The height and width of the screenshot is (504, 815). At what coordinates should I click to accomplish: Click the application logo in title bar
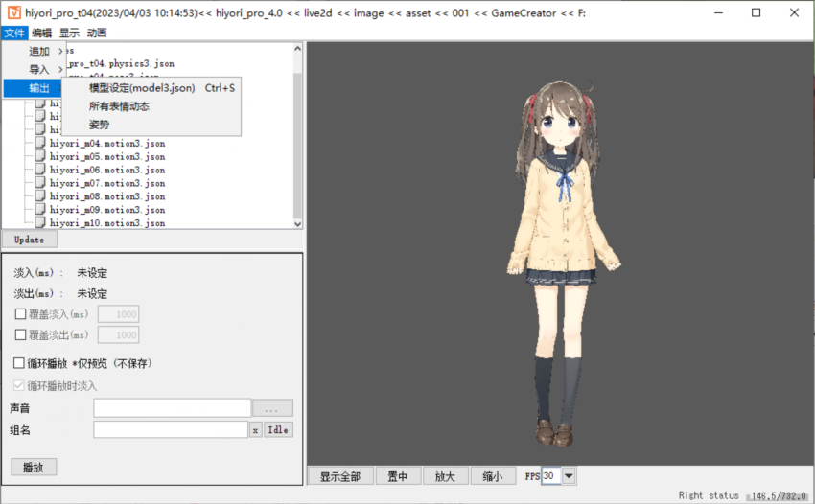(x=13, y=12)
